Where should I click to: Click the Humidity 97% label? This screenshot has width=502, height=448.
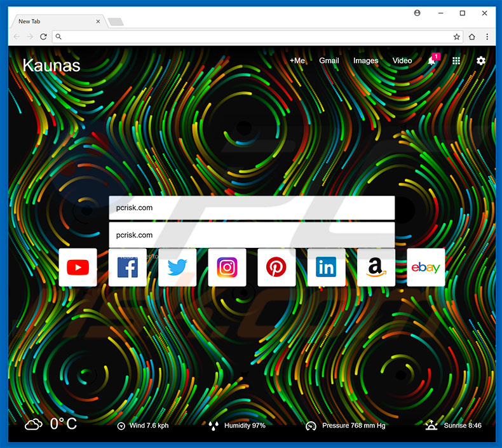[x=245, y=426]
